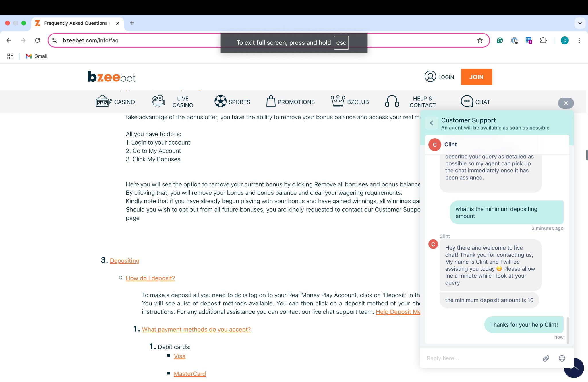Click the HELP & CONTACT menu item

[422, 102]
